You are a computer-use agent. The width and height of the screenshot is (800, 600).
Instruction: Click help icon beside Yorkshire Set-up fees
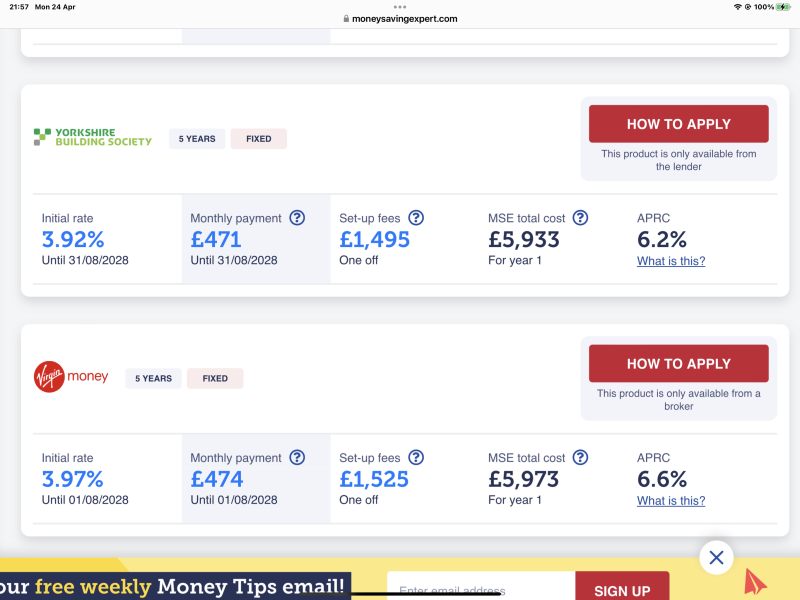416,218
